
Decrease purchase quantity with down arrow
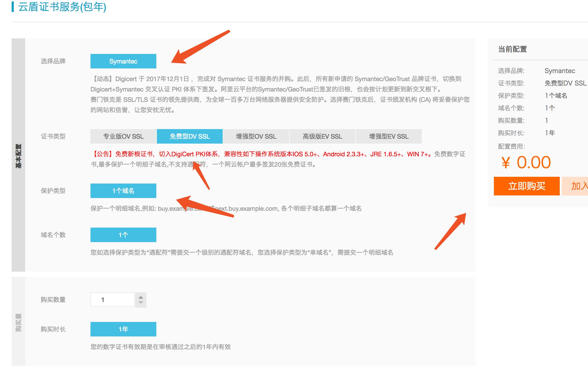point(141,303)
